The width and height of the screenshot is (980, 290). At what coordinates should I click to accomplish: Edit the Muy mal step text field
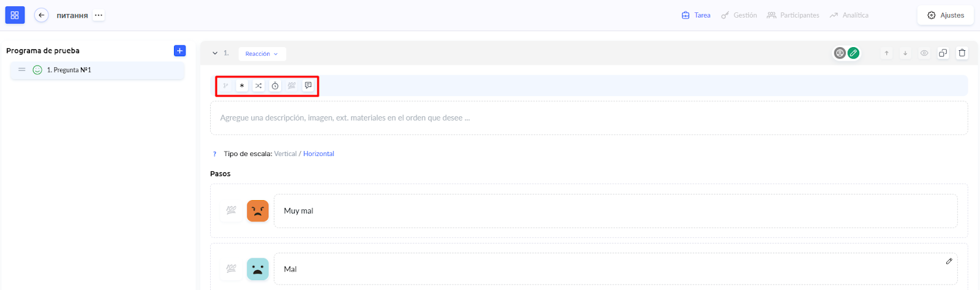(x=616, y=211)
